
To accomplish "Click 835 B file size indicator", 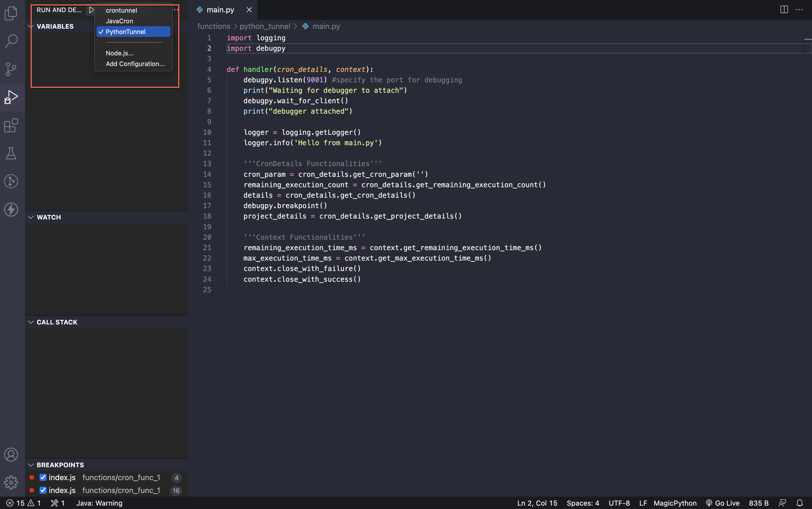I will point(759,503).
